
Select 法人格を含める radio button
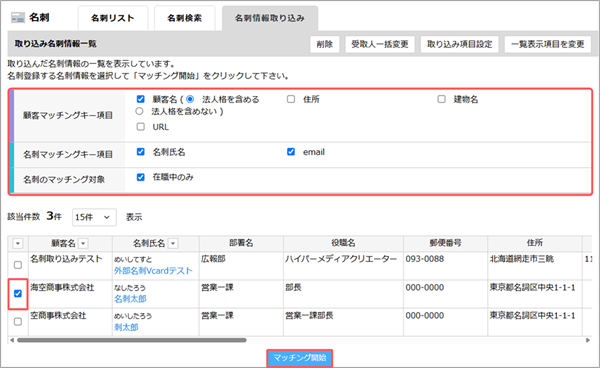(190, 99)
